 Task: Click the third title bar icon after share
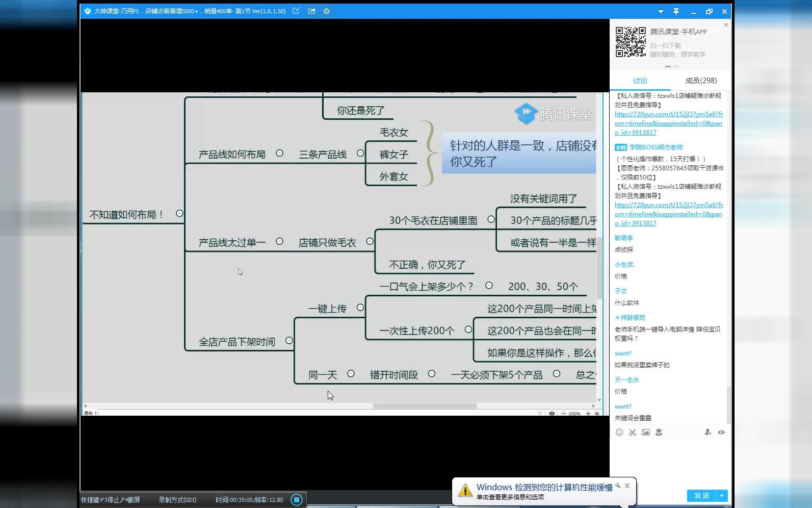(327, 11)
